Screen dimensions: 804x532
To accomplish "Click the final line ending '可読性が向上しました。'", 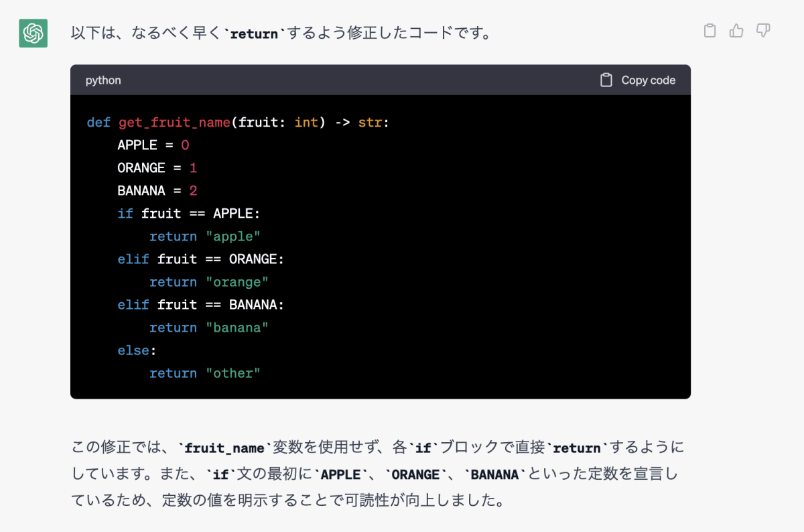I will [287, 501].
